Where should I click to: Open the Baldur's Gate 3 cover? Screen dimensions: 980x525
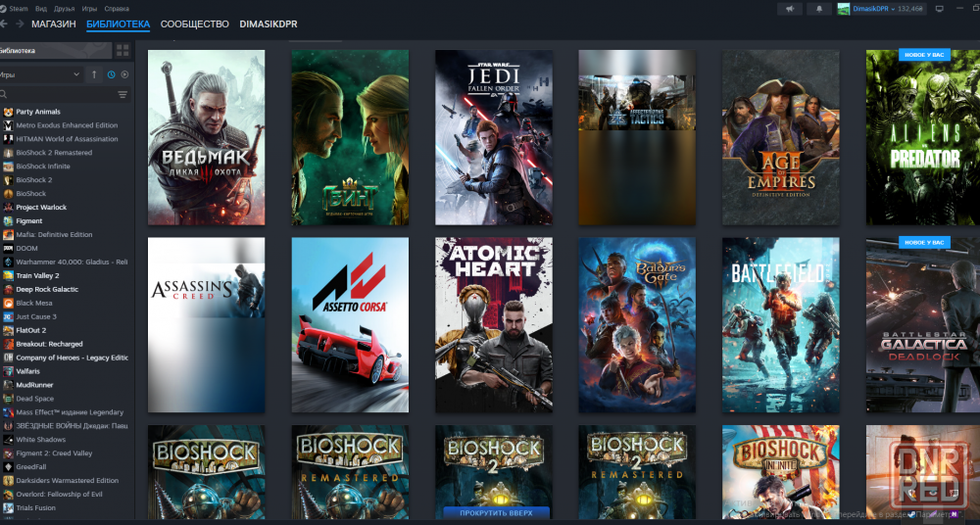(638, 325)
